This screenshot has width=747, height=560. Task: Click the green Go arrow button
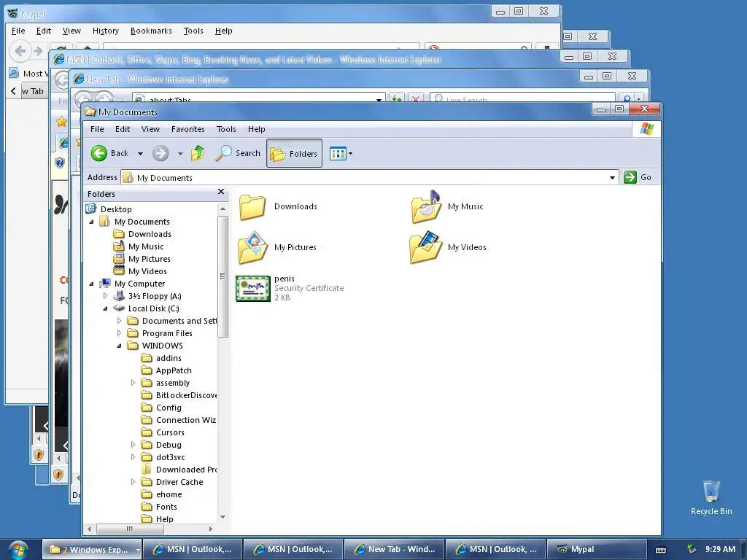[630, 177]
